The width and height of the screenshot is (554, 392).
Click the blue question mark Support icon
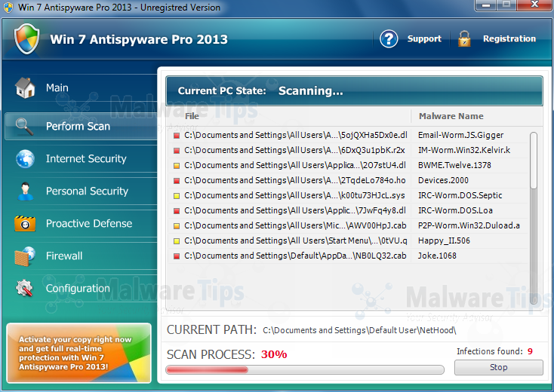click(x=389, y=38)
